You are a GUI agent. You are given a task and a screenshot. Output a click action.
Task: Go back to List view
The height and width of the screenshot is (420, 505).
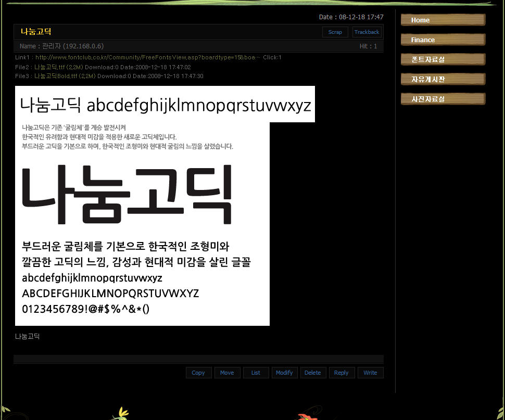pos(256,373)
